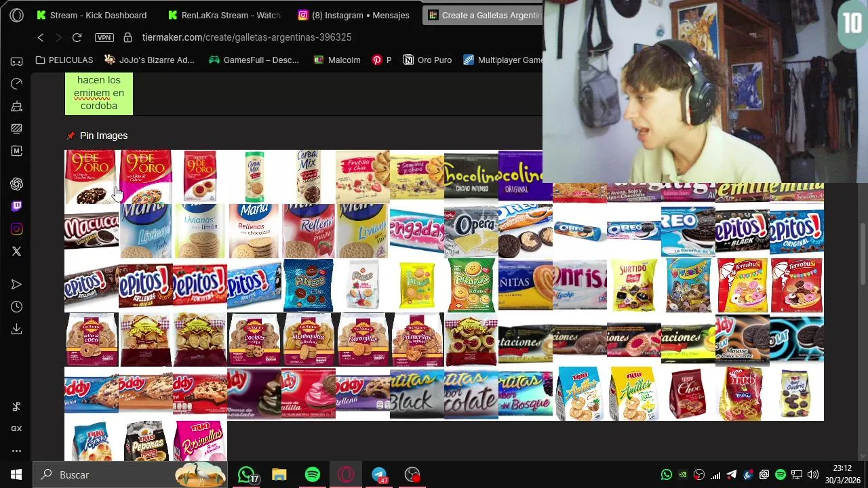Image resolution: width=868 pixels, height=488 pixels.
Task: Open GX Control speedometer in sidebar
Action: (x=16, y=83)
